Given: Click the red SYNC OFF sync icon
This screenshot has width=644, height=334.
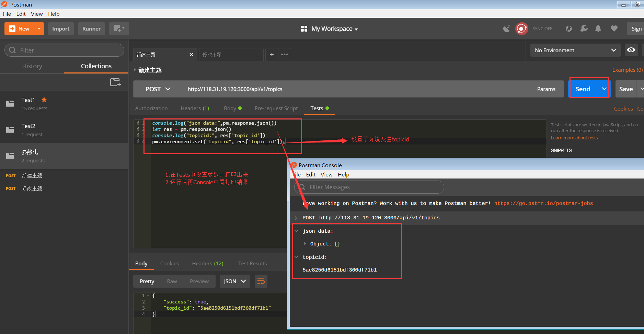Looking at the screenshot, I should click(x=521, y=29).
